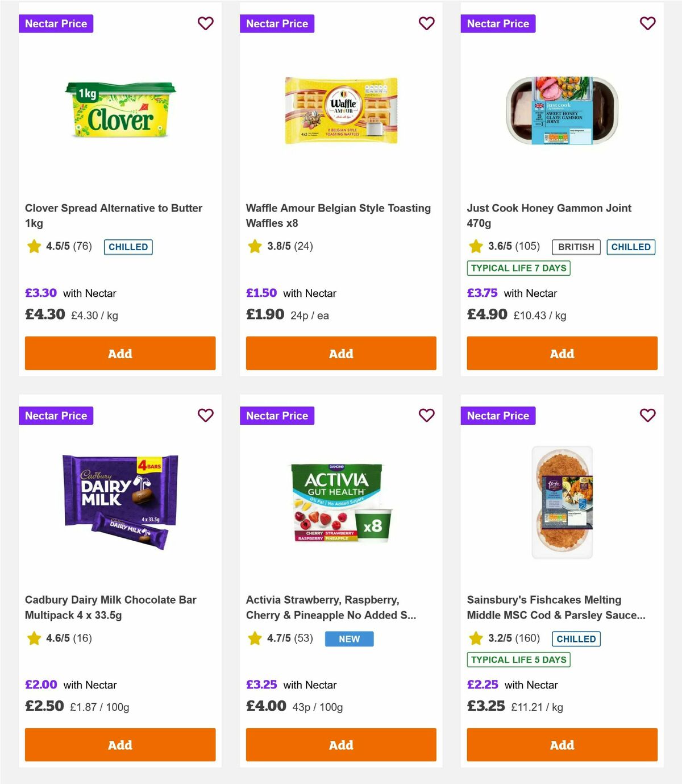
Task: Select the star rating icon on Waffle Amour
Action: tap(254, 246)
